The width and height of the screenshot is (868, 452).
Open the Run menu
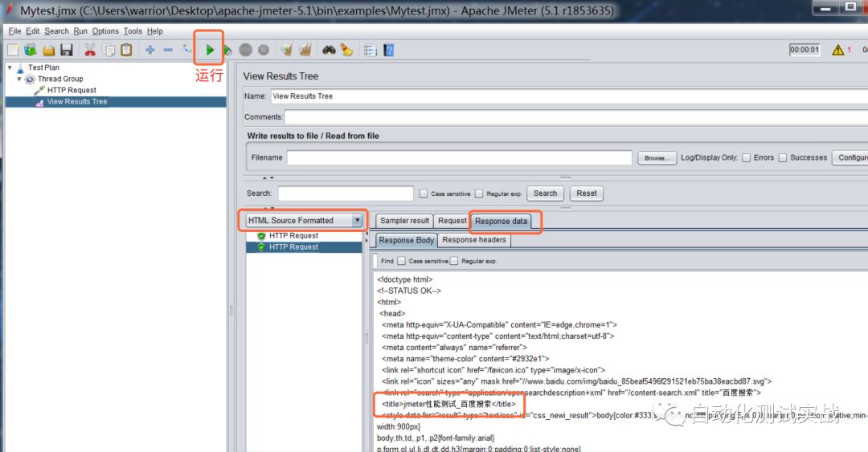[x=80, y=31]
